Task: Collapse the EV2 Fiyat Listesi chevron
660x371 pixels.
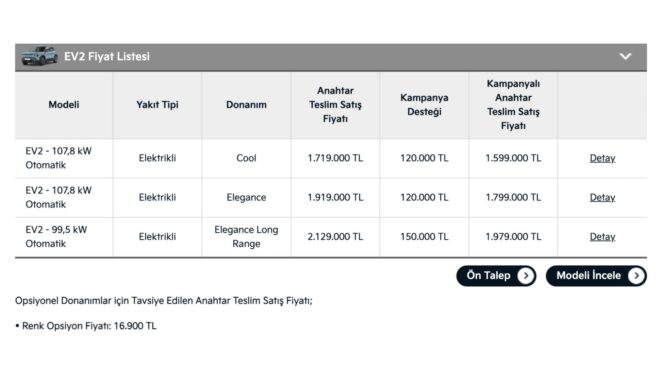Action: (625, 56)
